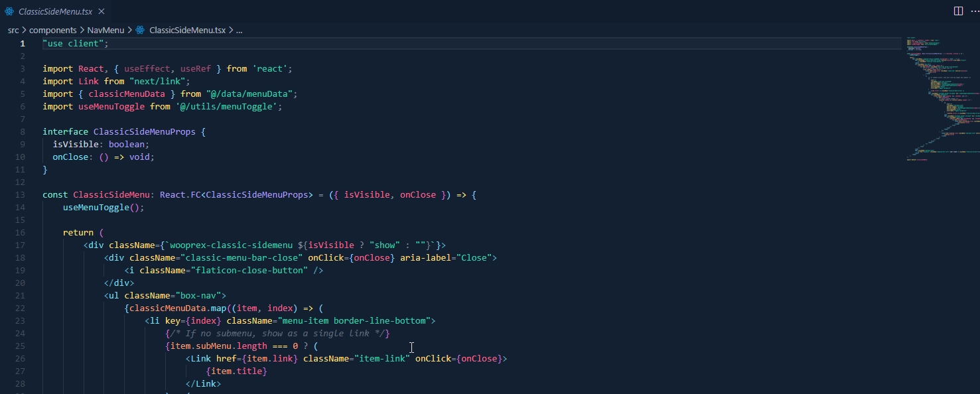Expand the components breadcrumb segment

[53, 30]
